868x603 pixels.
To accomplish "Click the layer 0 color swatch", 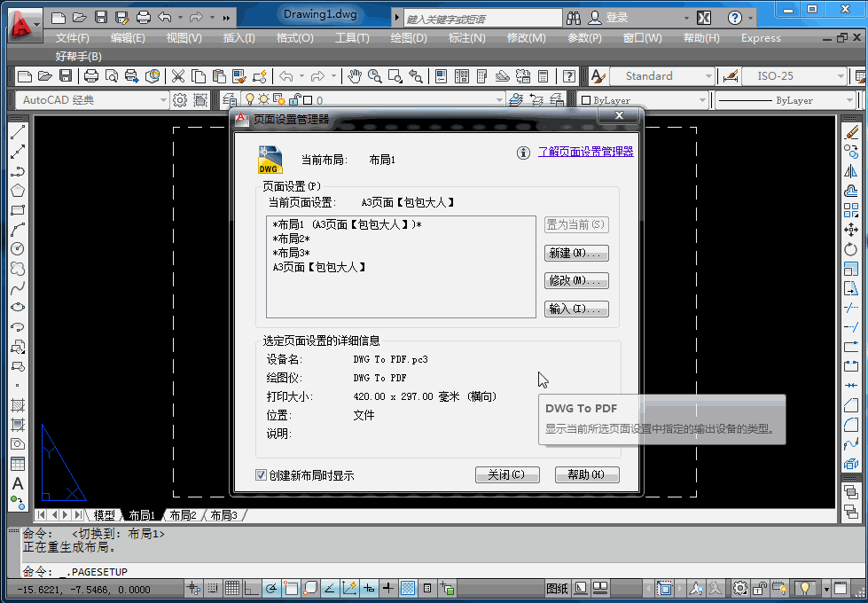I will coord(308,100).
